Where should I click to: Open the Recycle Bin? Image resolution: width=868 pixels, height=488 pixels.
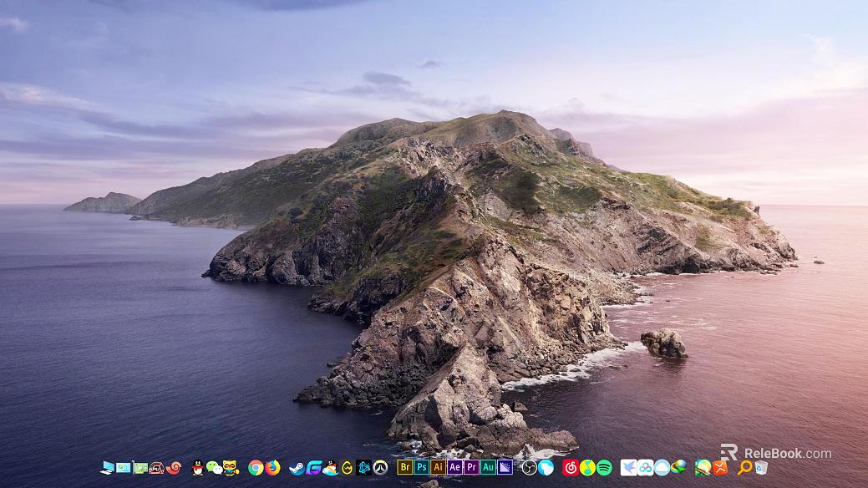click(x=760, y=467)
